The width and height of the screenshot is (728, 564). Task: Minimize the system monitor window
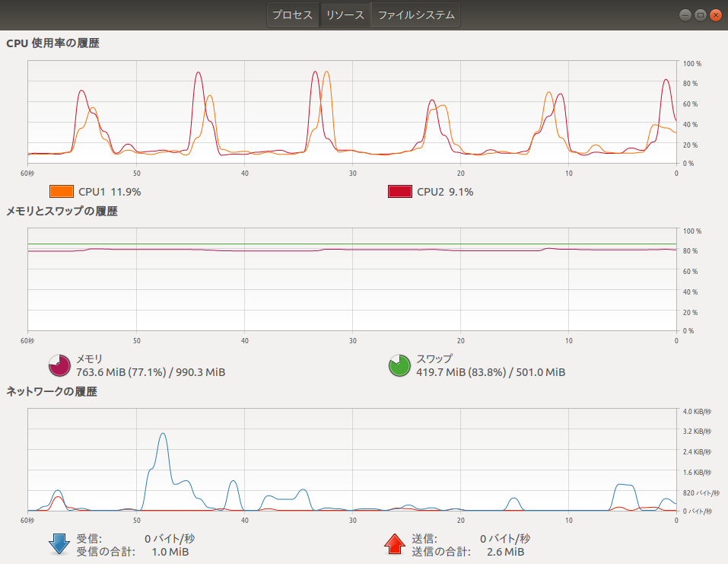(x=685, y=14)
